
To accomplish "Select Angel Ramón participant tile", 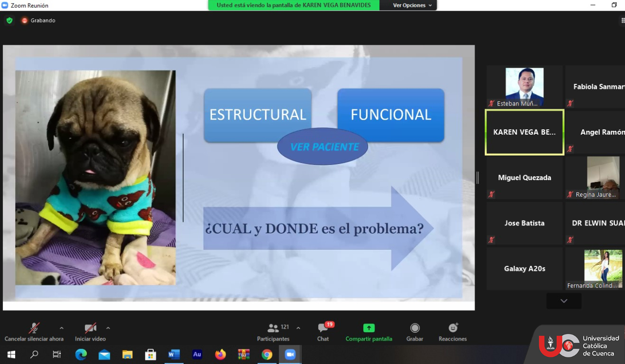I will pos(595,132).
